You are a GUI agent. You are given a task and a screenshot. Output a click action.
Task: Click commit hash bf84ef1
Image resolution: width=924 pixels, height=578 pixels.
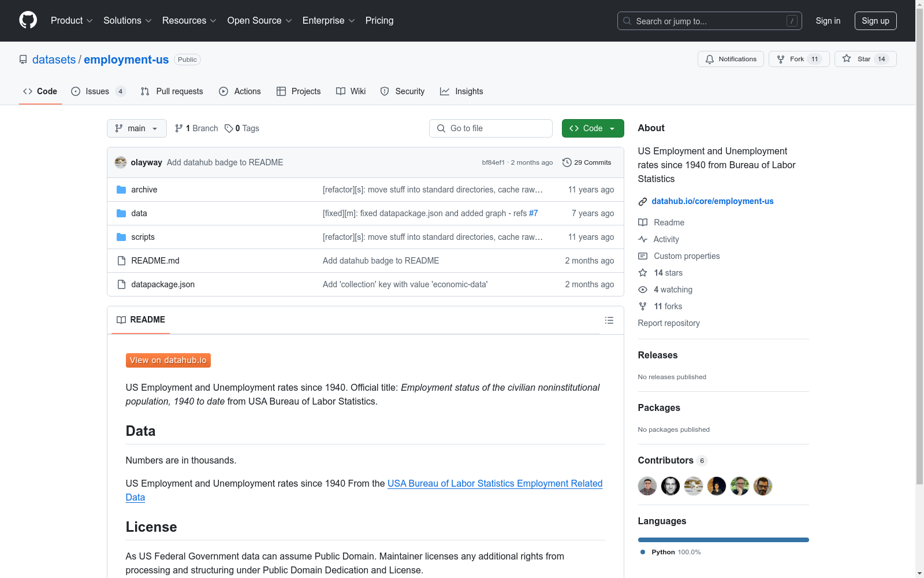(x=493, y=162)
